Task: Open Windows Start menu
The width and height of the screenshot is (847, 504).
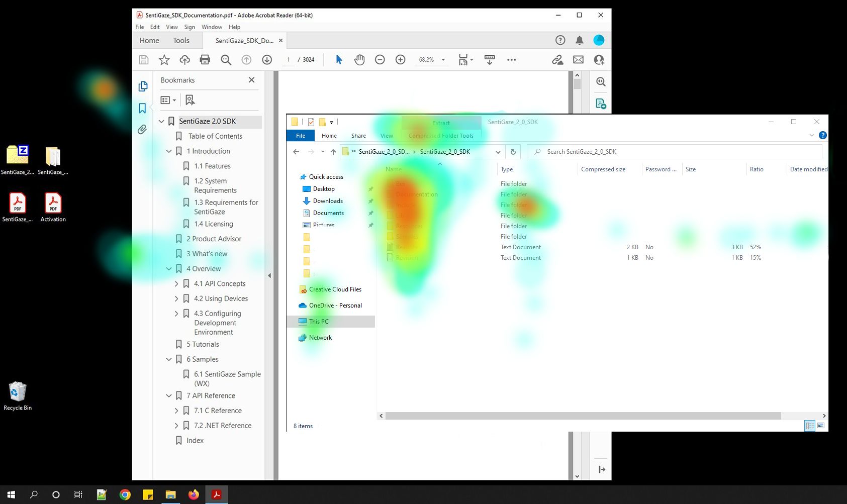Action: point(11,495)
